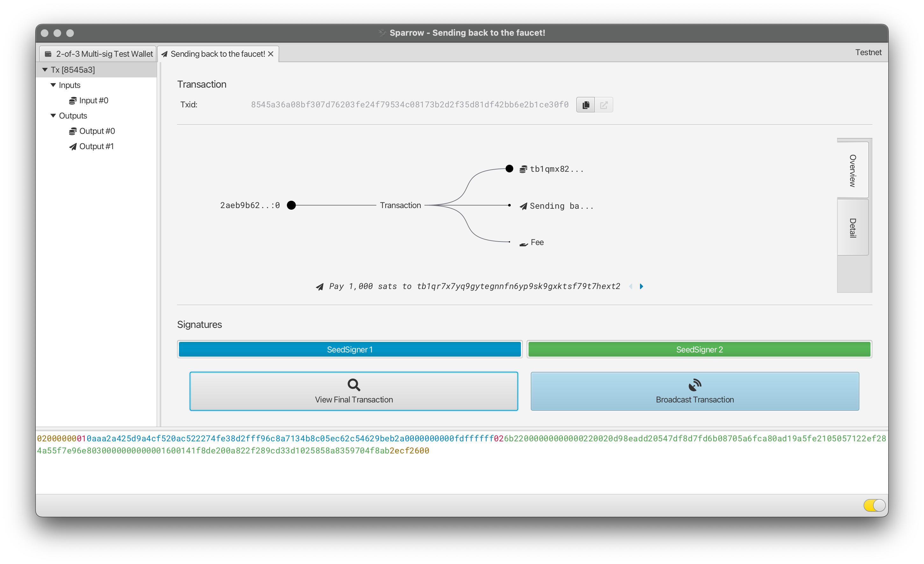Screen dimensions: 924x564
Task: Toggle the yellow connection switch
Action: click(x=874, y=505)
